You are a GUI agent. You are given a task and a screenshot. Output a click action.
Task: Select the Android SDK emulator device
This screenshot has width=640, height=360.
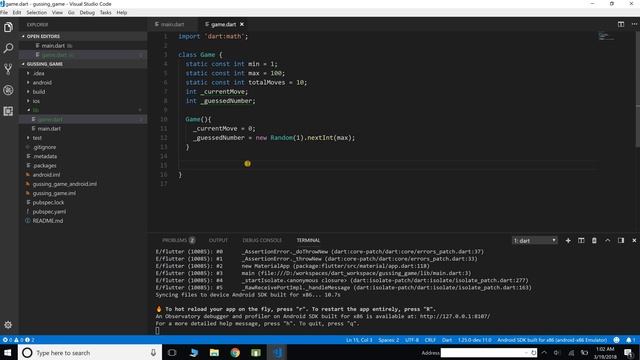552,340
